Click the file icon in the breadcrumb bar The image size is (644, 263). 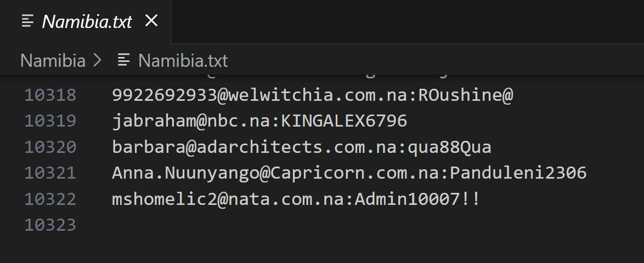125,60
